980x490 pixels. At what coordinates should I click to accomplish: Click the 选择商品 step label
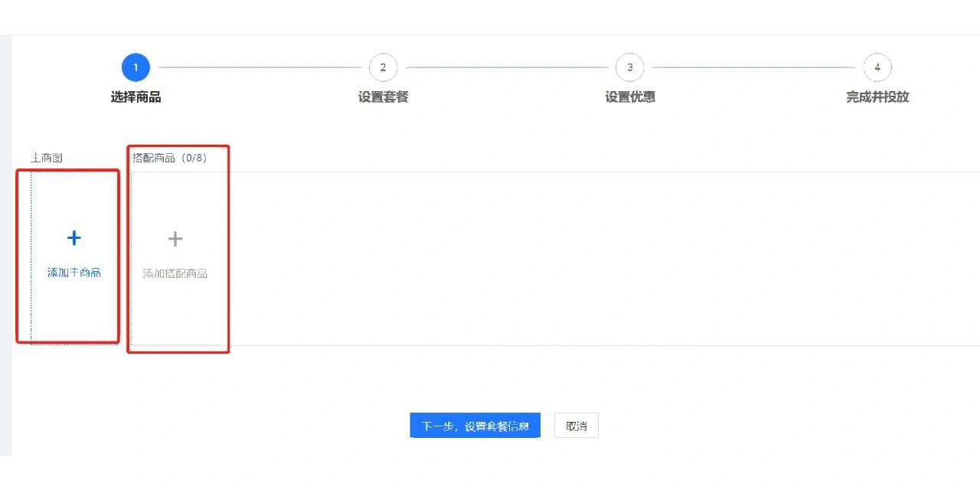pos(136,97)
